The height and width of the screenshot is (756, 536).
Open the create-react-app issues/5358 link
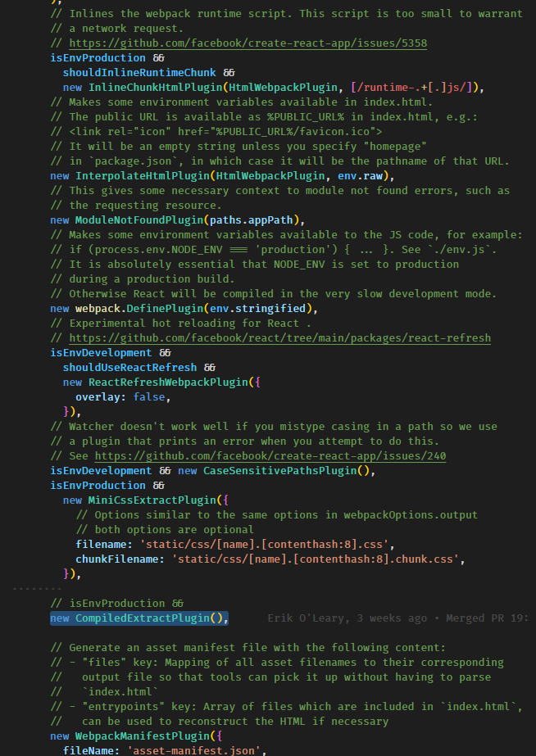pos(248,43)
